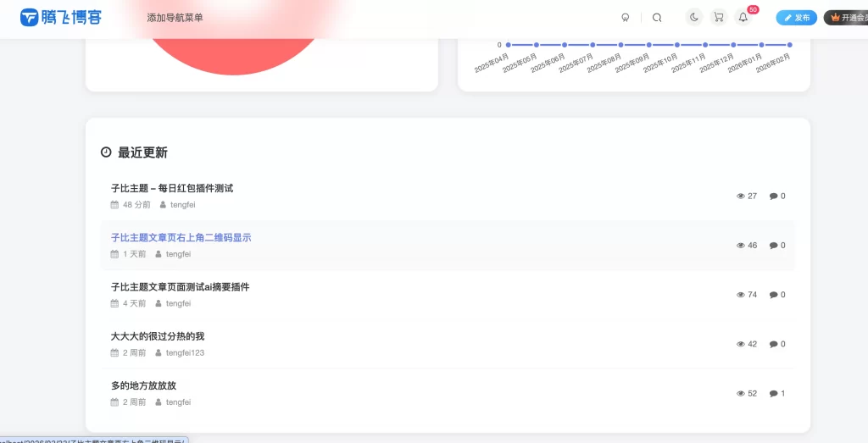868x443 pixels.
Task: Click the view count 42 eye icon
Action: tap(741, 344)
